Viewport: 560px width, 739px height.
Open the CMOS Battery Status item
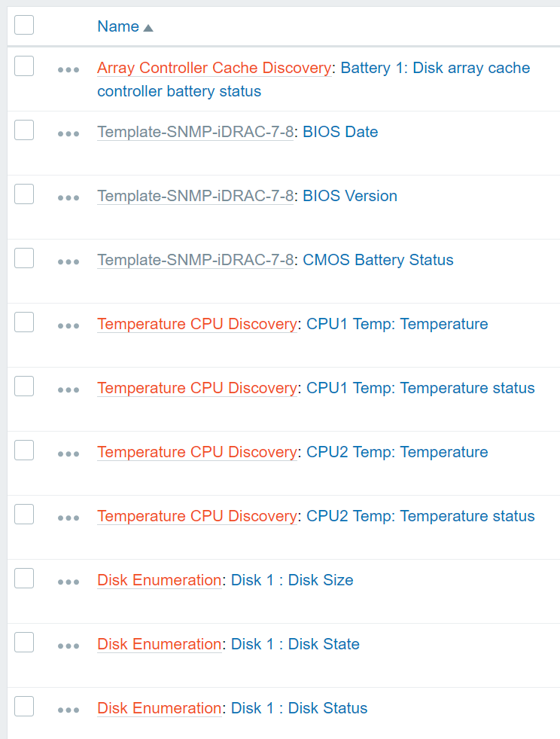click(378, 260)
